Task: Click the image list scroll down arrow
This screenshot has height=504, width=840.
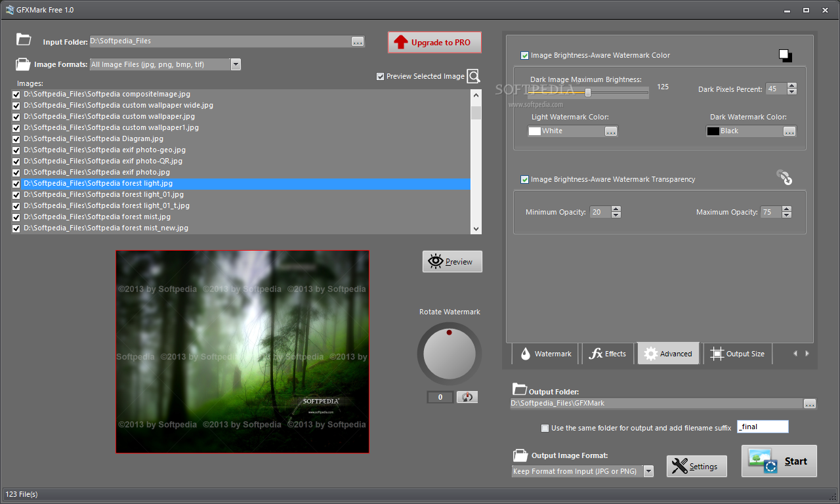Action: [476, 228]
